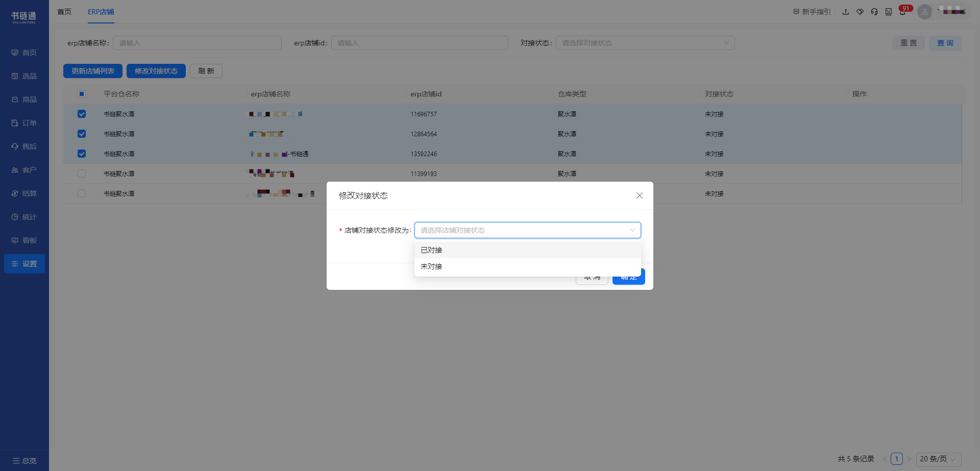This screenshot has width=980, height=471.
Task: Uncheck the row with erp店铺id 11696757
Action: (x=82, y=114)
